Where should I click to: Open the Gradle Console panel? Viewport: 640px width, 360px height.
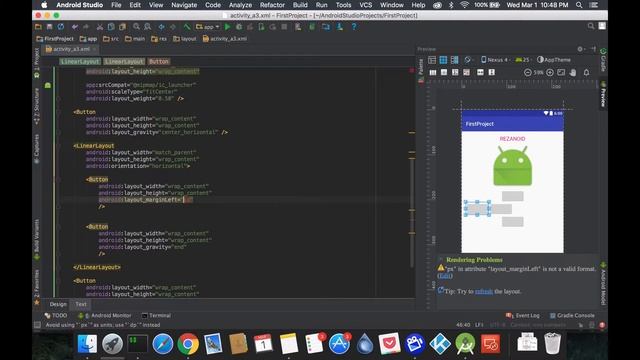pyautogui.click(x=572, y=316)
